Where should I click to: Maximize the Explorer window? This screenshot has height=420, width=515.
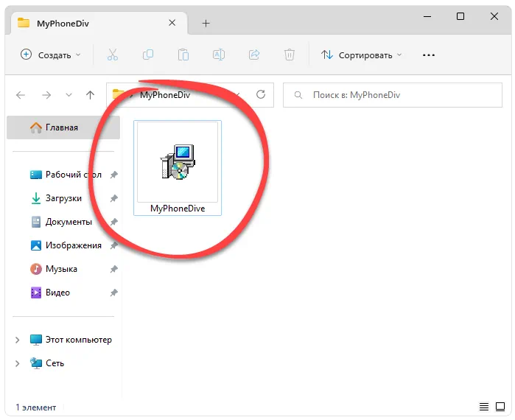coord(460,16)
